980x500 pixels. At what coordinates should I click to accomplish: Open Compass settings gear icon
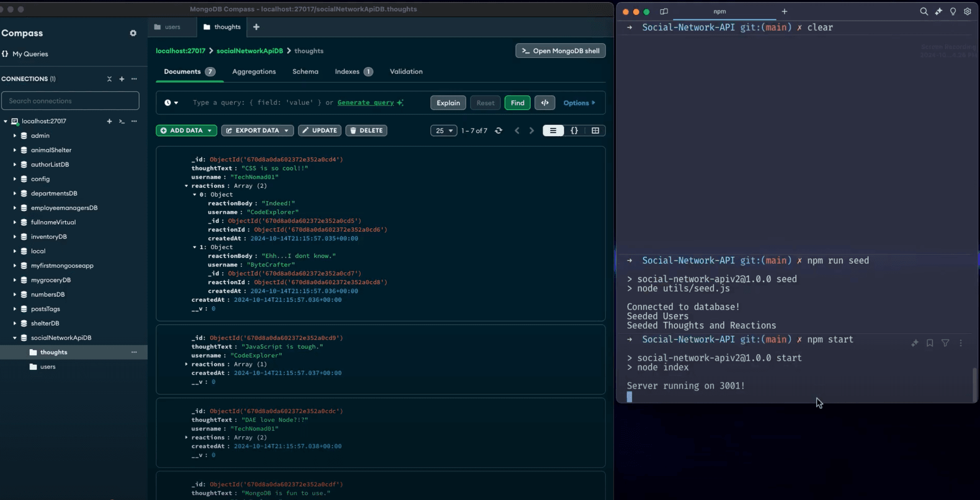pos(133,33)
